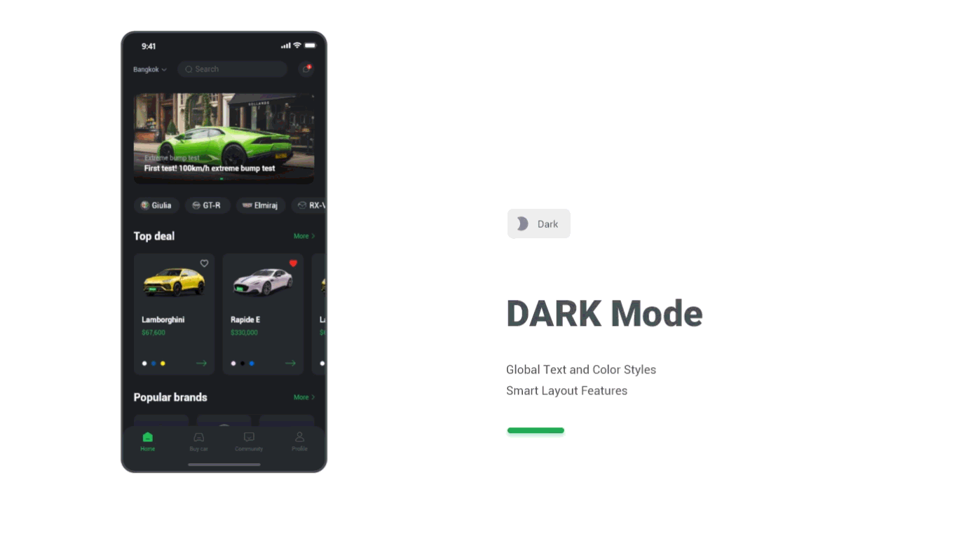The width and height of the screenshot is (980, 541).
Task: Toggle the Dark mode switch
Action: [x=538, y=224]
